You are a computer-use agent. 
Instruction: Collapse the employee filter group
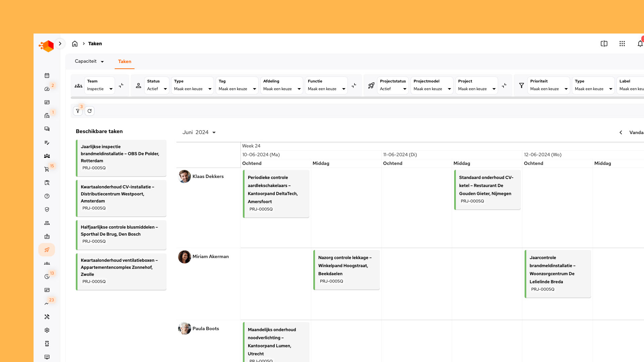tap(354, 85)
